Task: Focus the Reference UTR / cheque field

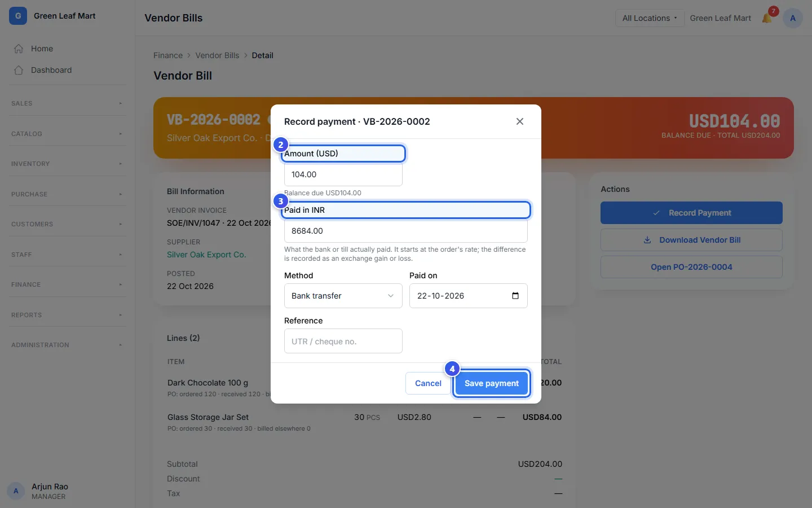Action: (x=343, y=341)
